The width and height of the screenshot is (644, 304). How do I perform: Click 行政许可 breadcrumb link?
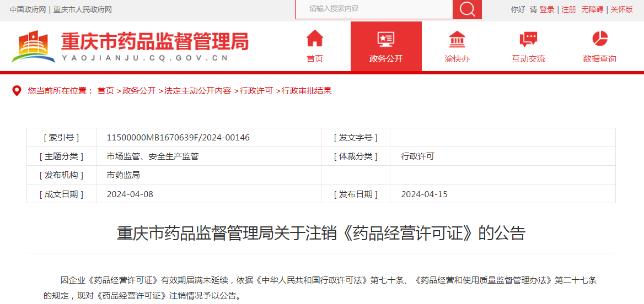tap(256, 91)
